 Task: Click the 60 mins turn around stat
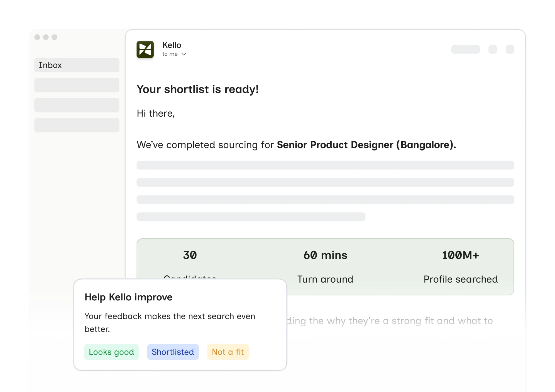click(325, 255)
